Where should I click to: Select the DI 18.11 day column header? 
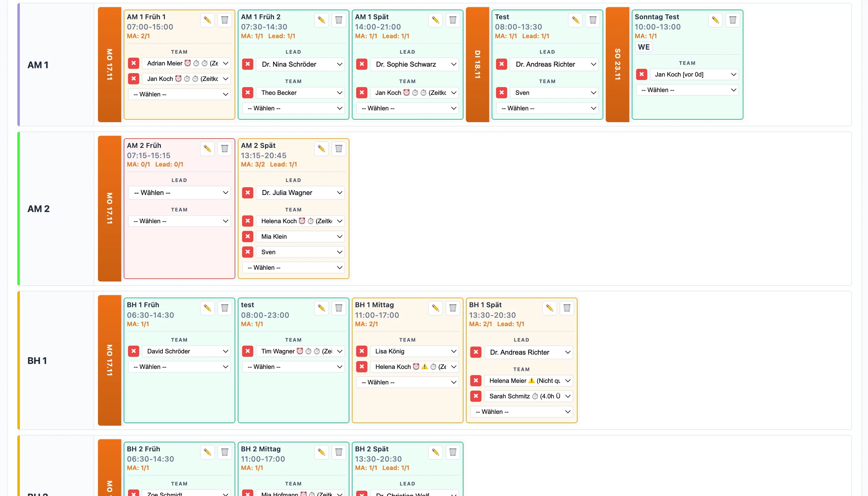[x=478, y=65]
